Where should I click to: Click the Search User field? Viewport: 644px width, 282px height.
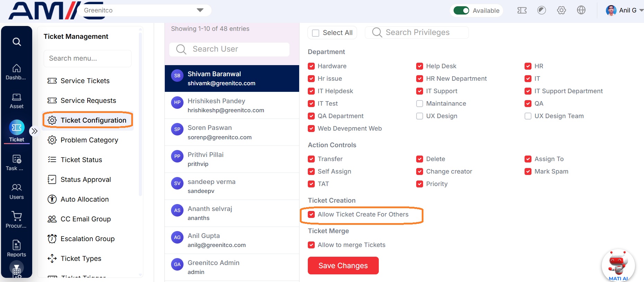[229, 49]
